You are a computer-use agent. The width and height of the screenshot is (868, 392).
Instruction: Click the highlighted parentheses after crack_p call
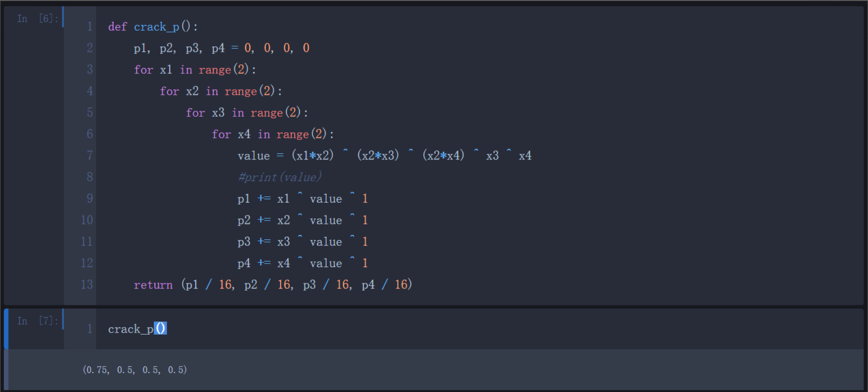(x=160, y=329)
